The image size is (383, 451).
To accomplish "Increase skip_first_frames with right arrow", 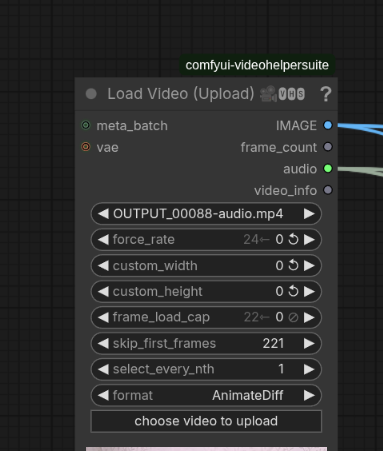I will coord(309,343).
